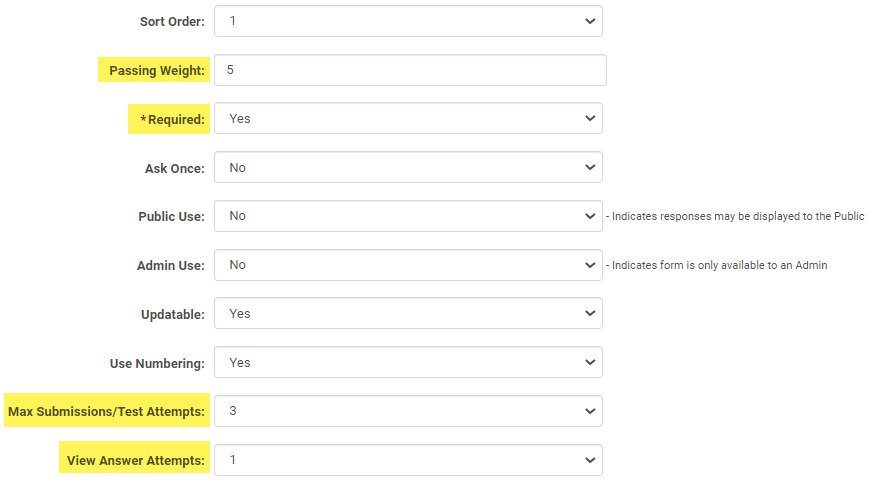Open the Admin Use dropdown

(408, 265)
